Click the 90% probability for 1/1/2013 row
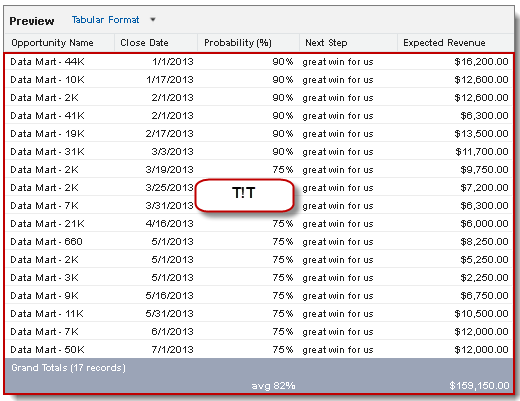This screenshot has height=401, width=520. pos(283,62)
